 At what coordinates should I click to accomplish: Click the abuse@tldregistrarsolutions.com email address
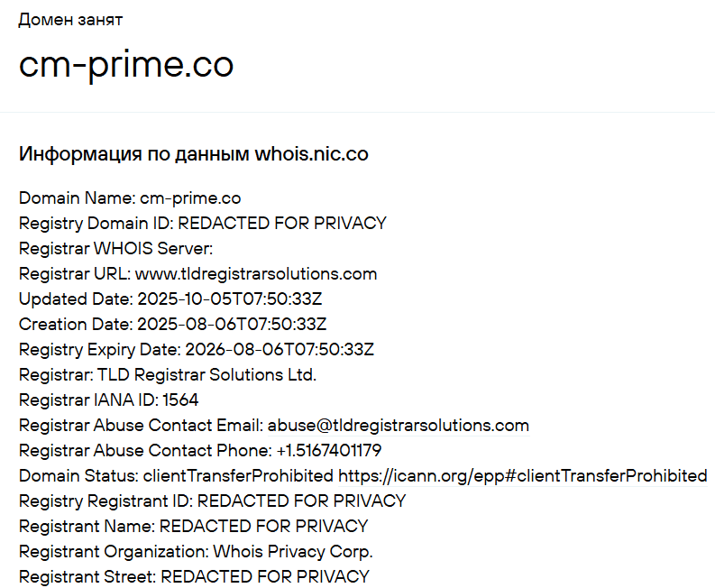click(x=398, y=425)
